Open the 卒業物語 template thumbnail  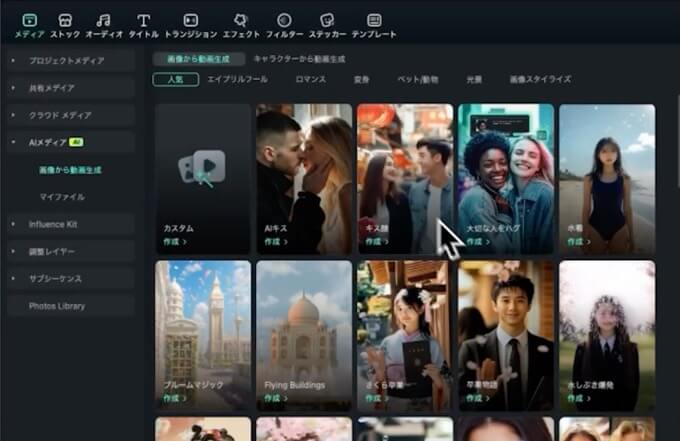point(506,335)
